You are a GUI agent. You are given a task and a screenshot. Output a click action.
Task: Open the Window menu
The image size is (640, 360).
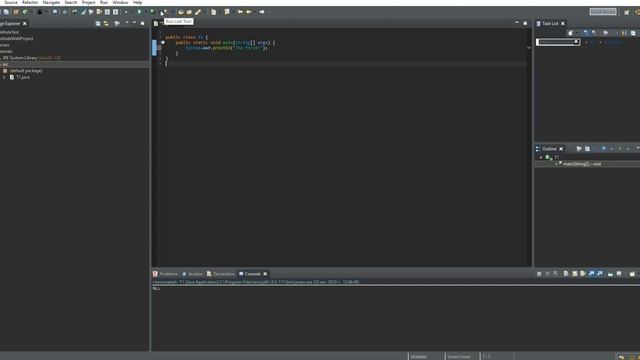120,2
